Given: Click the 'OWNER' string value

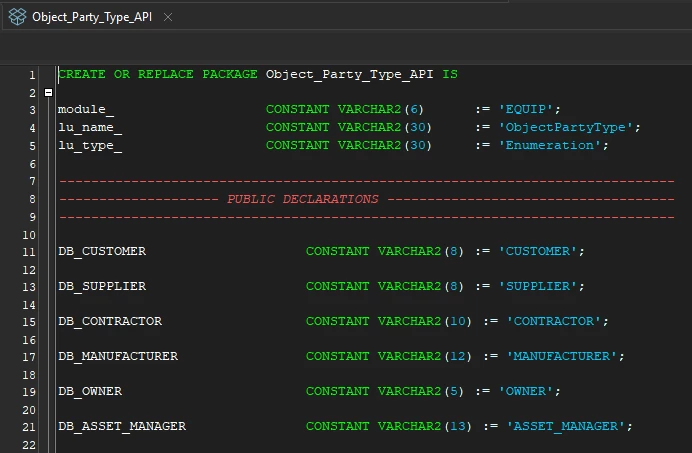Looking at the screenshot, I should coord(525,391).
